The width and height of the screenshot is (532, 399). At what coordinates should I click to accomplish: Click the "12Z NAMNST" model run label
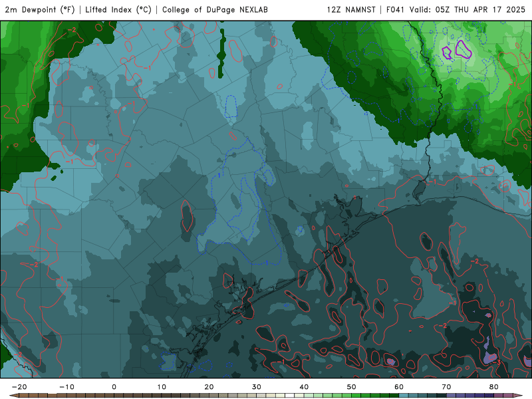point(351,10)
